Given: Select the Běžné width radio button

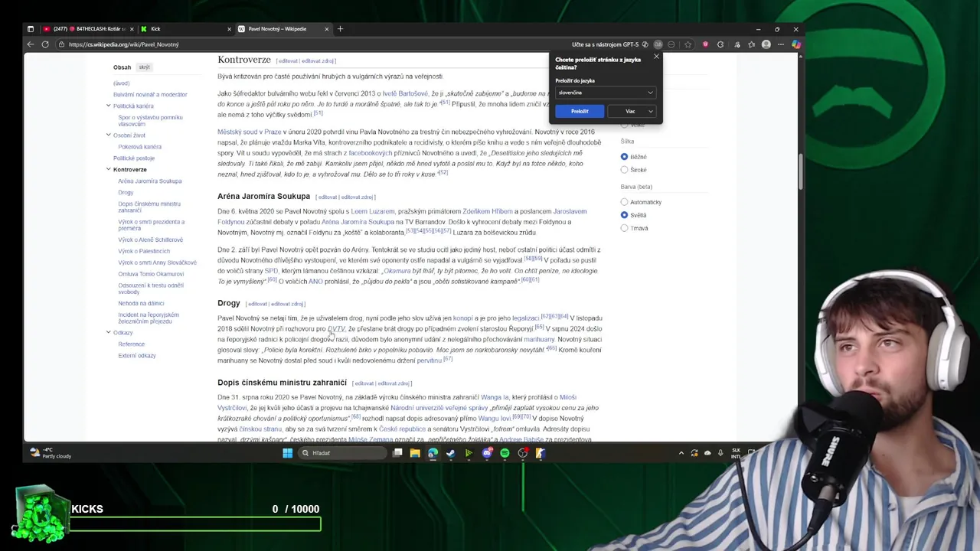Looking at the screenshot, I should pos(624,157).
